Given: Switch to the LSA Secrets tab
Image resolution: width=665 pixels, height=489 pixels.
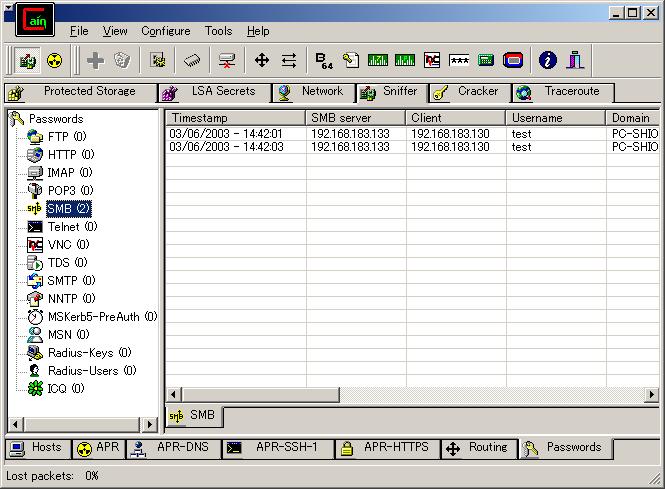Looking at the screenshot, I should pyautogui.click(x=215, y=92).
